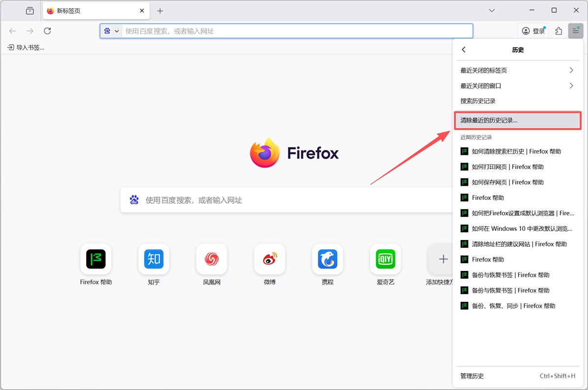Click the Zhihu shortcut tile icon
Viewport: 588px width, 390px height.
[x=153, y=259]
